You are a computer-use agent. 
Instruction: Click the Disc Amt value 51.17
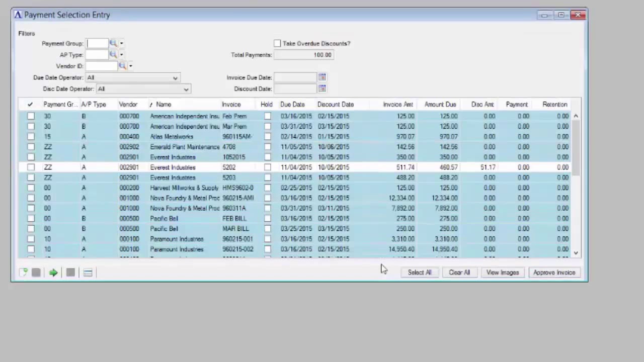point(488,167)
